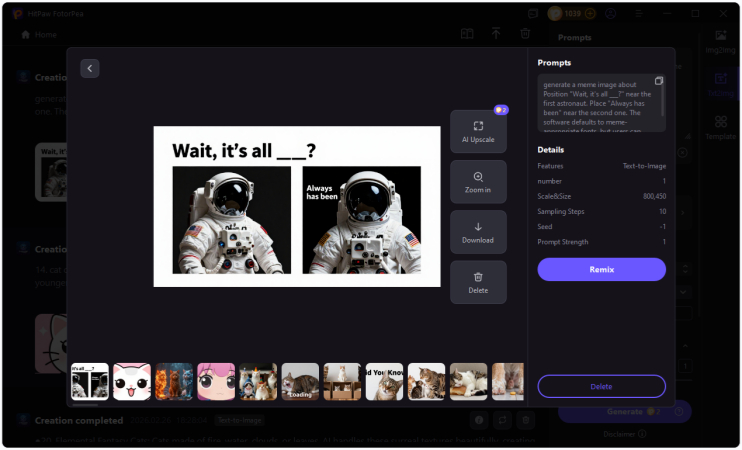
Task: Select the white cartoon cat thumbnail
Action: [132, 381]
